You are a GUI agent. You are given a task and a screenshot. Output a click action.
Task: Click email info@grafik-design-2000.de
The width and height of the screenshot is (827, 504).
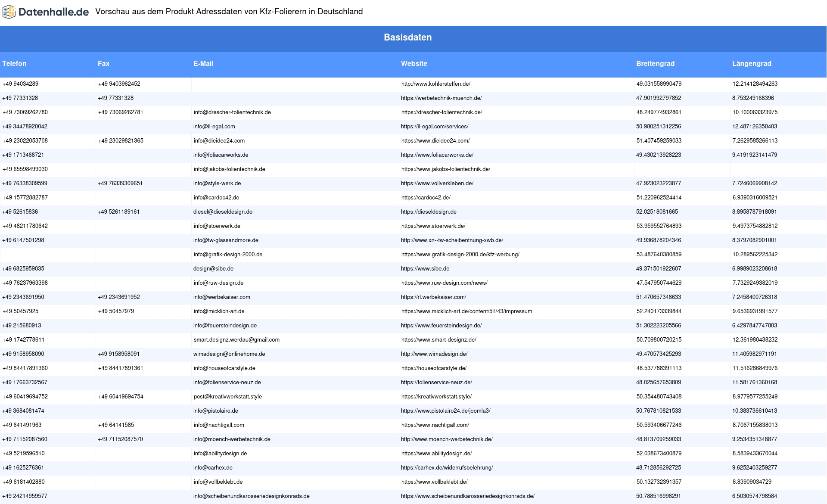click(228, 255)
